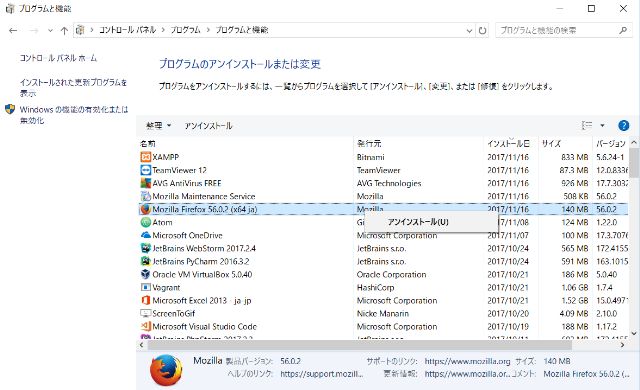Click the ScreenToGif icon
The width and height of the screenshot is (640, 390).
point(146,313)
